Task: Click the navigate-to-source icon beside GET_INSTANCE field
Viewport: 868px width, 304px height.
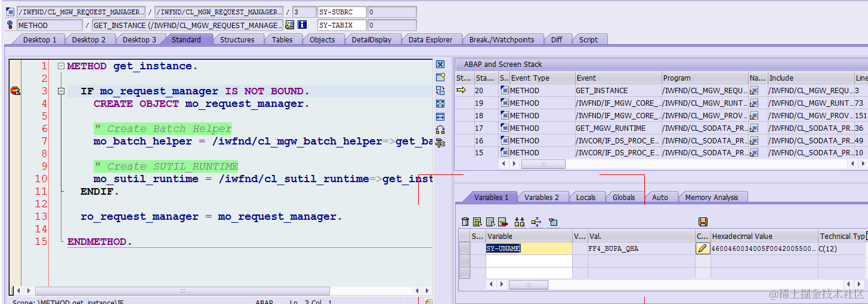Action: pos(290,25)
